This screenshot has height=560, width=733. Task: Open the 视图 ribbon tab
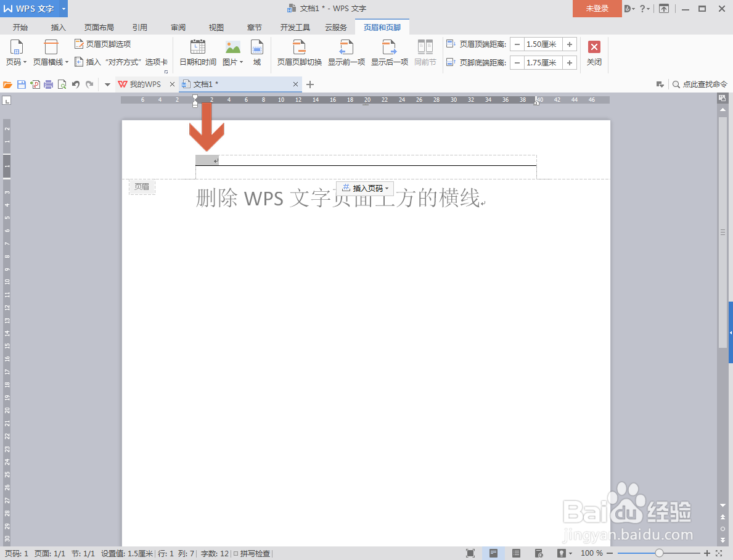coord(216,28)
